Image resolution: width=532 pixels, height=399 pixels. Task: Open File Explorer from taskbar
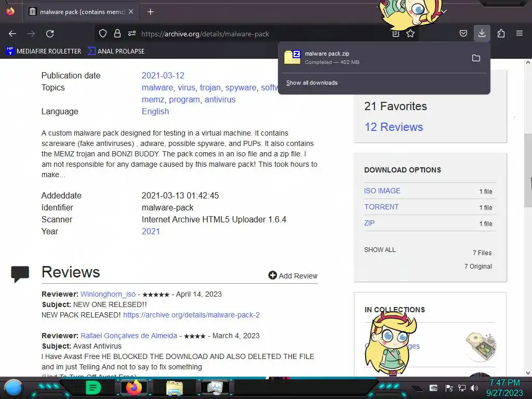175,388
